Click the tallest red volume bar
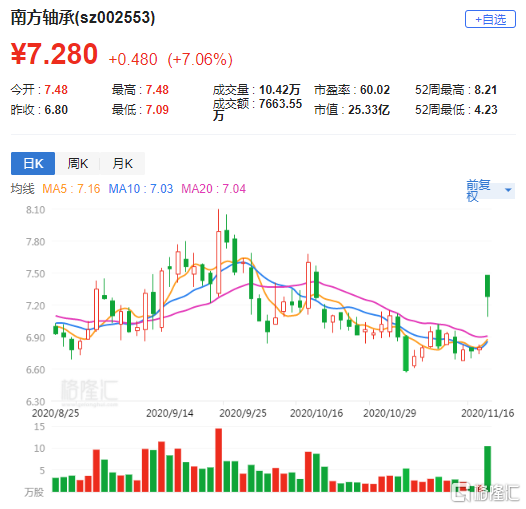Screen dimensions: 526x509 [x=218, y=460]
